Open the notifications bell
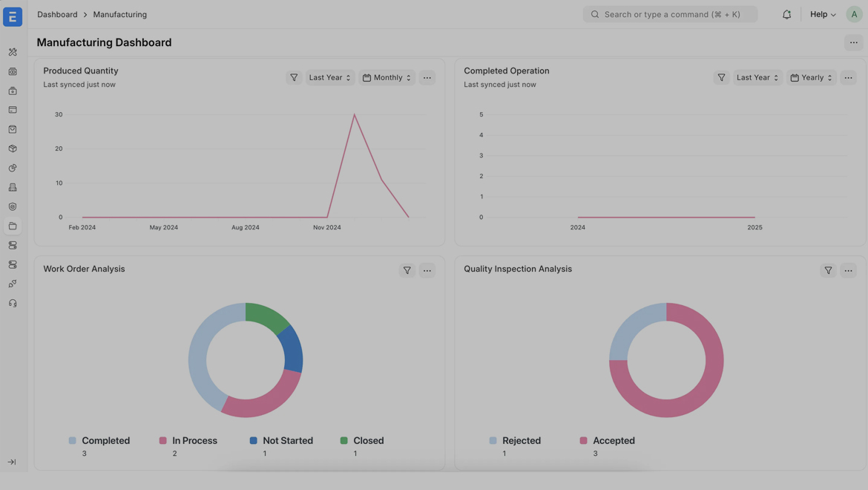868x490 pixels. (x=786, y=14)
